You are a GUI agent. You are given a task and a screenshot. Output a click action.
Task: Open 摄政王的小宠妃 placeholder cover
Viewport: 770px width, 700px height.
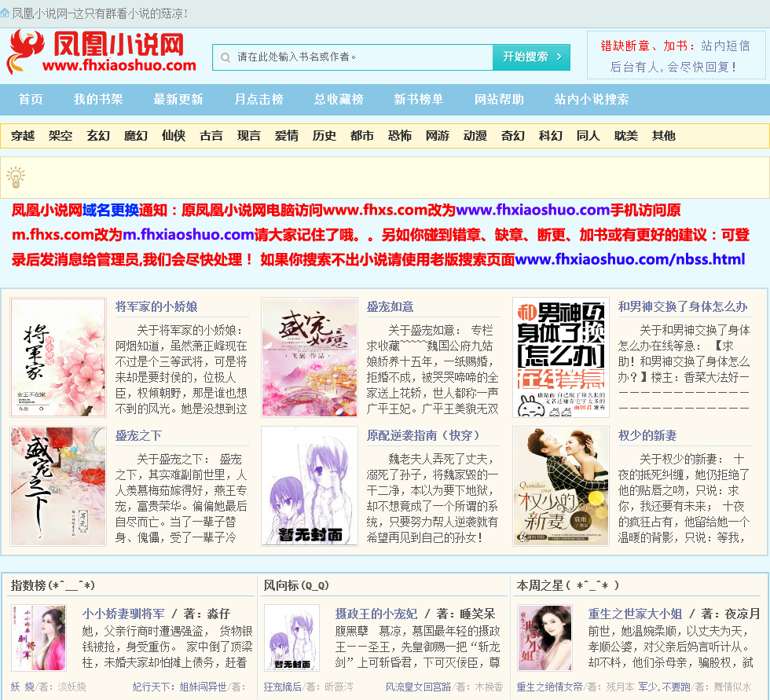pos(291,638)
